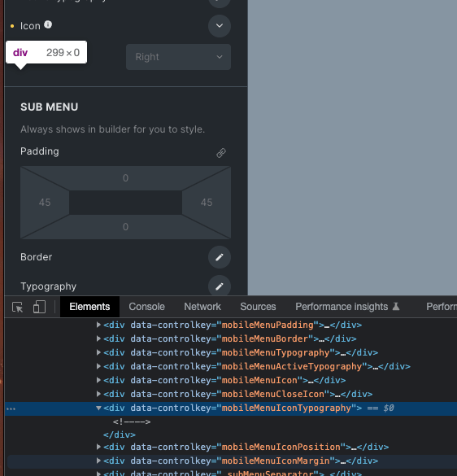Switch to the Console tab
The width and height of the screenshot is (457, 476).
pyautogui.click(x=147, y=307)
